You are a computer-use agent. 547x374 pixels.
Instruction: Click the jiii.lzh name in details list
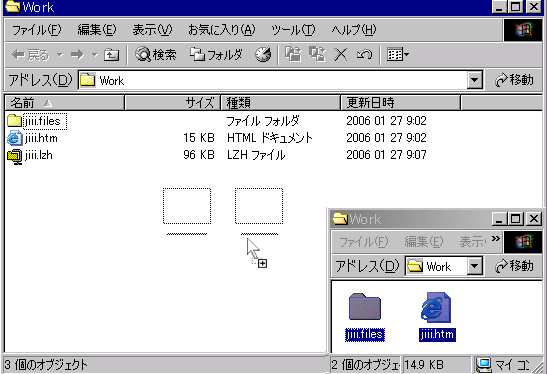pos(39,155)
